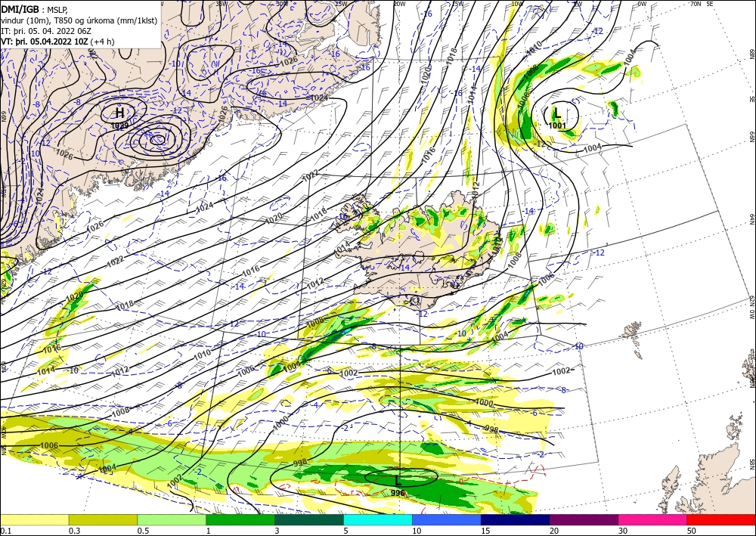Viewport: 756px width, 536px height.
Task: Click the 'IT: þri. 05. 04. 2022 06Z' line
Action: [x=46, y=31]
